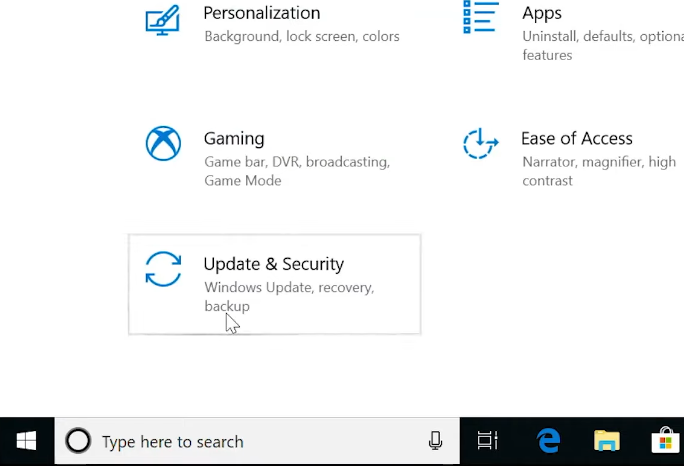
Task: Click in the 'Type here to search' box
Action: tap(257, 442)
